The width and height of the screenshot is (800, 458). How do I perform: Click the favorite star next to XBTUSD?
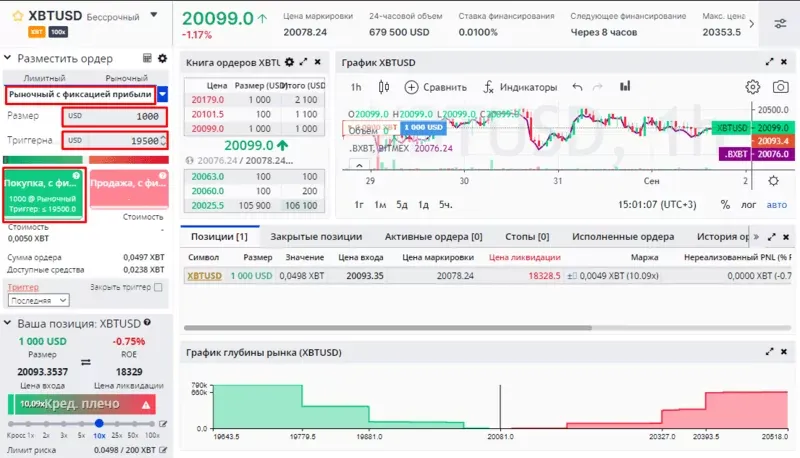point(18,16)
